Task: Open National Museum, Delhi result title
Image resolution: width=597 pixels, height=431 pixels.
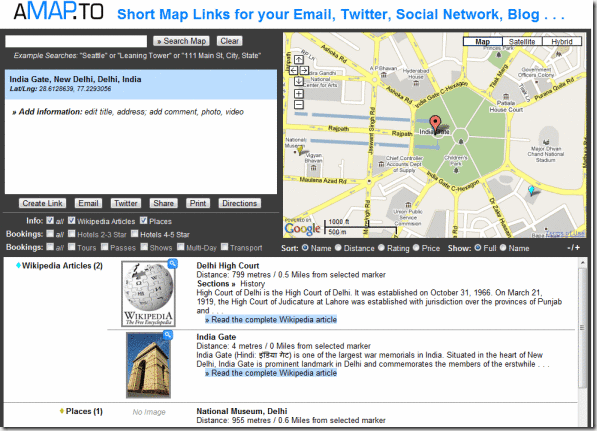Action: (x=242, y=411)
